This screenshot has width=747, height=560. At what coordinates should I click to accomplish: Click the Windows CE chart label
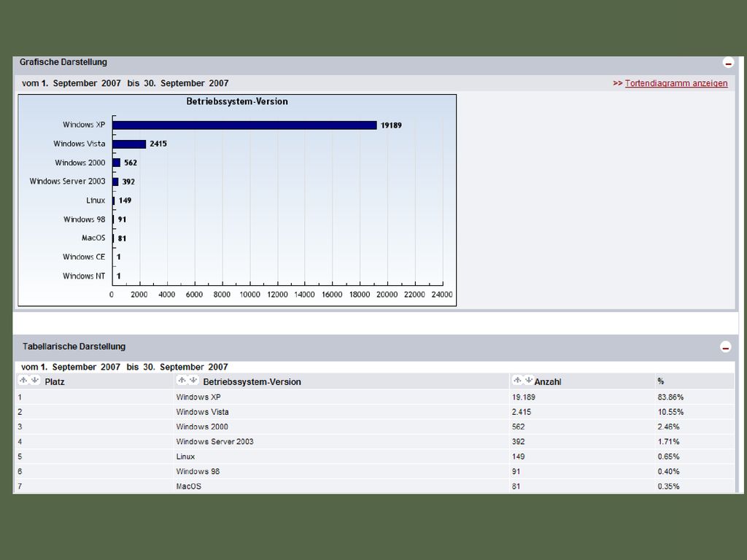tap(84, 257)
